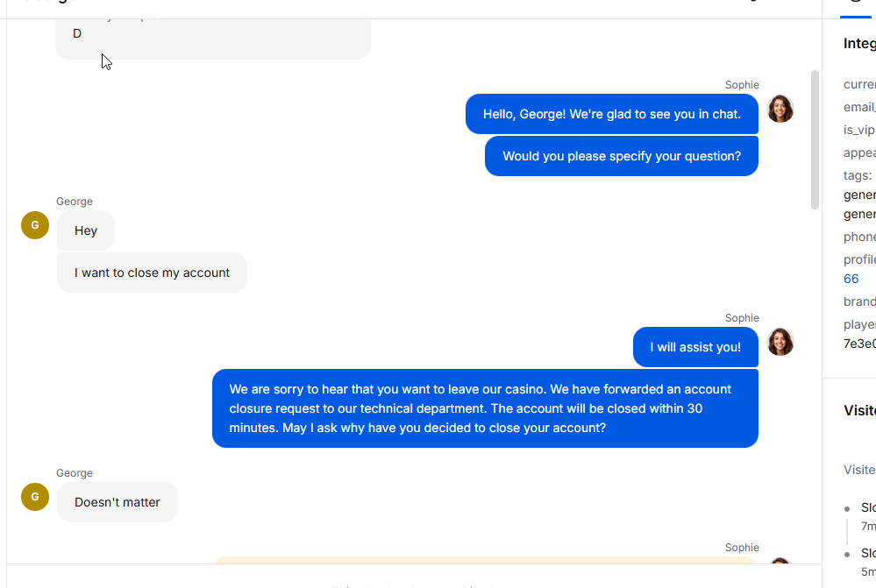Click the Visited pages section heading
Viewport: 876px width, 588px height.
coord(859,410)
